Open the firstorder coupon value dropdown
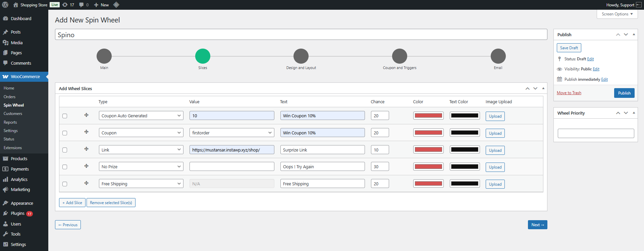 (x=231, y=133)
